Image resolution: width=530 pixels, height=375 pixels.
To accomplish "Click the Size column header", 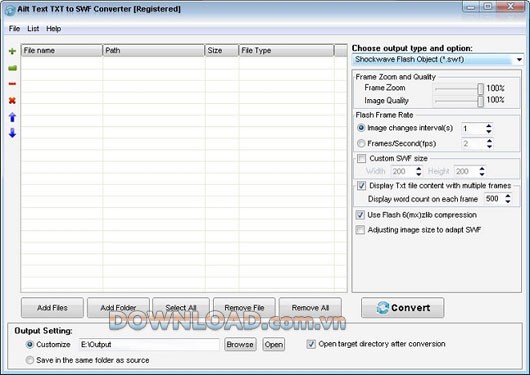I will [222, 51].
